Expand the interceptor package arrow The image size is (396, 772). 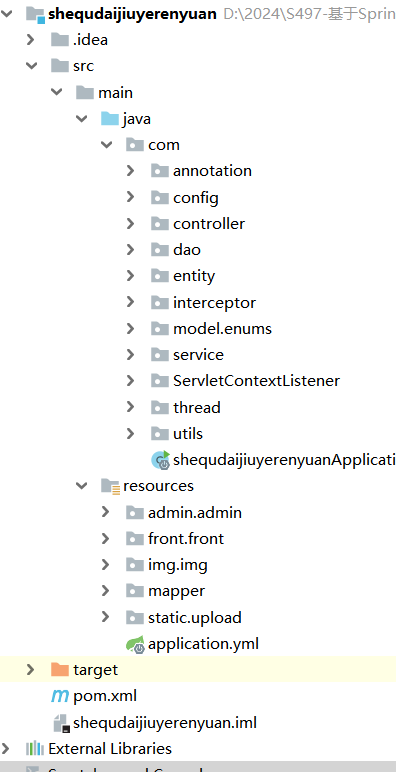pyautogui.click(x=131, y=302)
